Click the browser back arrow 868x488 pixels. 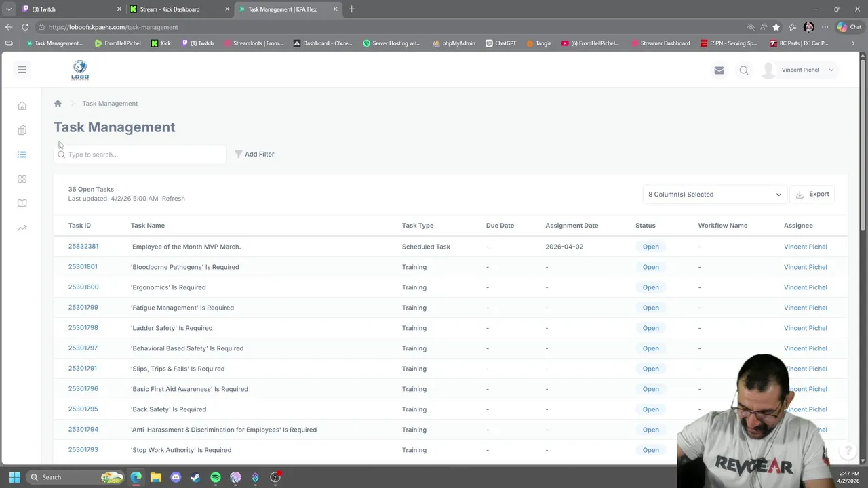(x=8, y=27)
